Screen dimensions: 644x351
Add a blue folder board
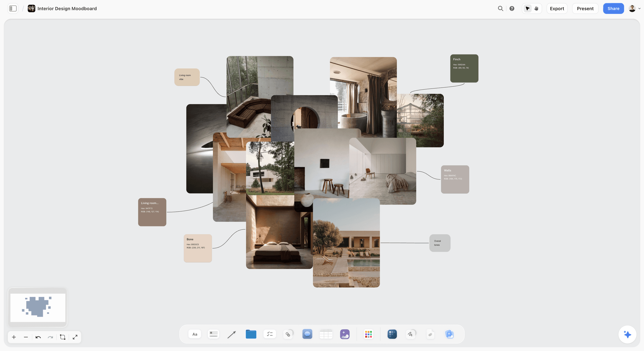pyautogui.click(x=251, y=334)
